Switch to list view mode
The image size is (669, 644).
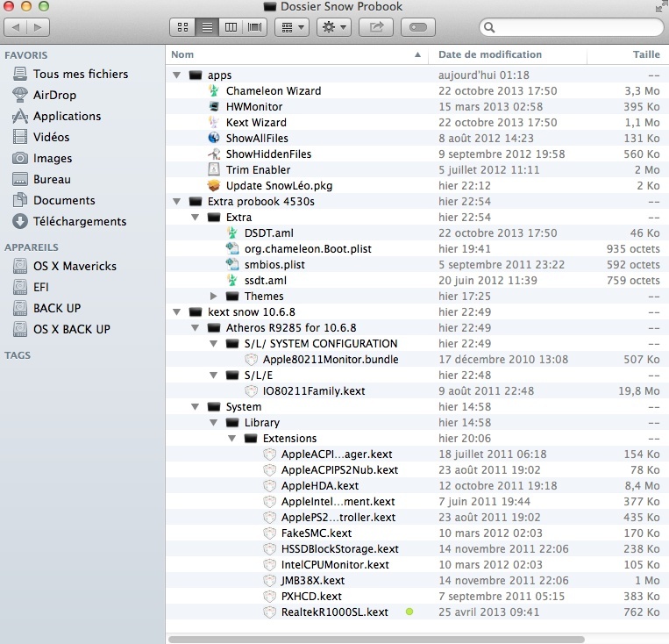[x=207, y=27]
